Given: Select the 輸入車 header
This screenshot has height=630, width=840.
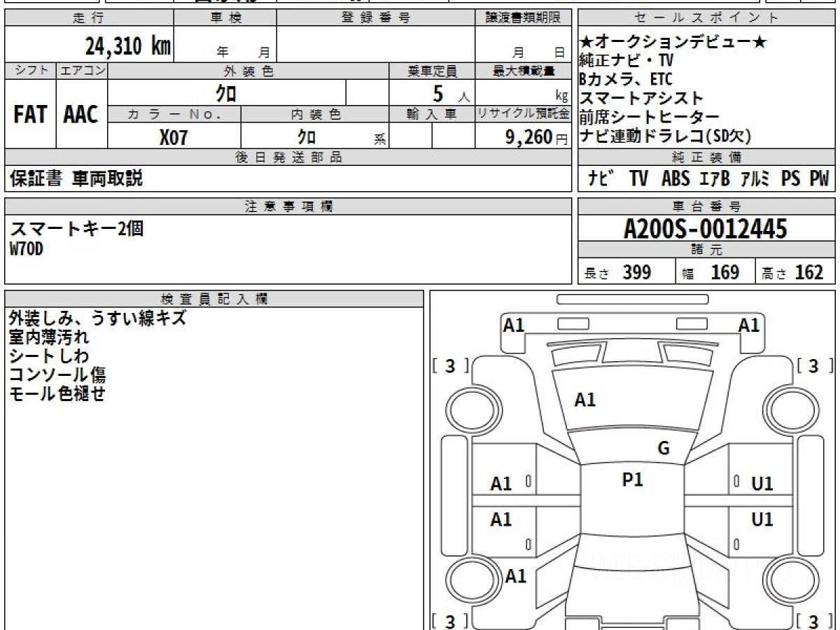Looking at the screenshot, I should click(432, 114).
